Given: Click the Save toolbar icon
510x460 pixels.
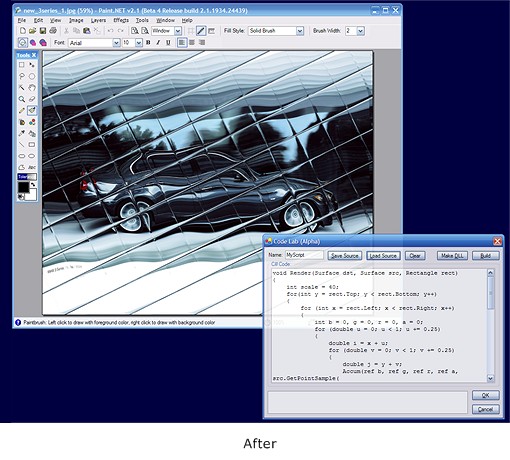Looking at the screenshot, I should 43,31.
